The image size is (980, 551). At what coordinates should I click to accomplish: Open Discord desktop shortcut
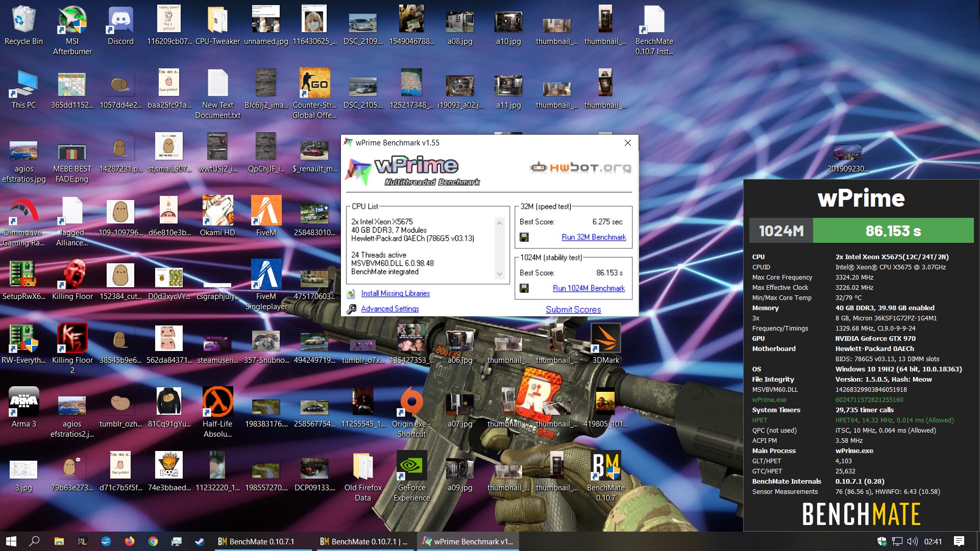(120, 26)
